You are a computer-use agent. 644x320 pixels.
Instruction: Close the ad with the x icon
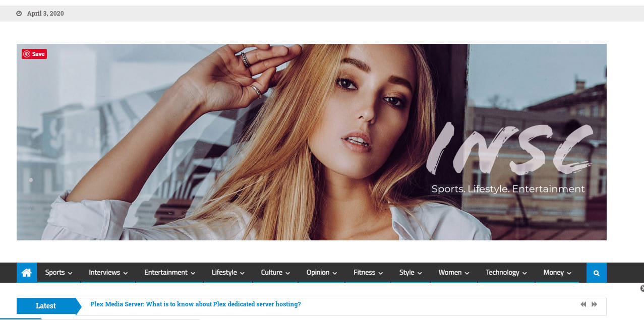(642, 288)
